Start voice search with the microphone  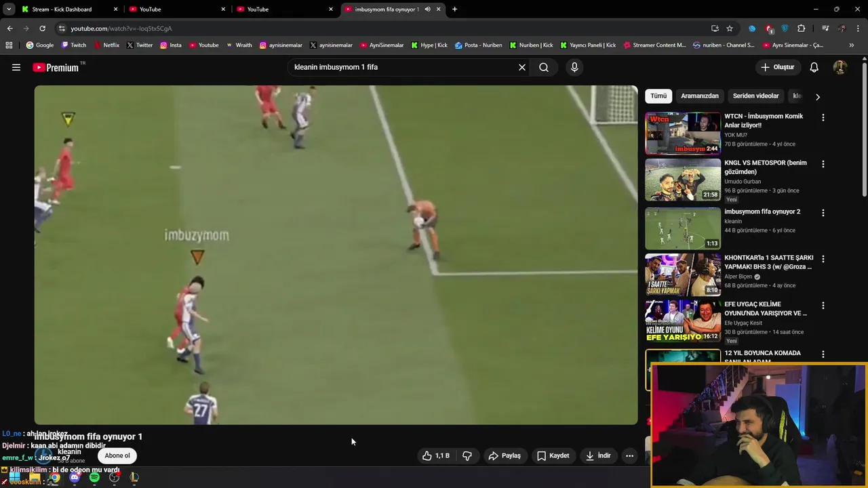tap(574, 67)
